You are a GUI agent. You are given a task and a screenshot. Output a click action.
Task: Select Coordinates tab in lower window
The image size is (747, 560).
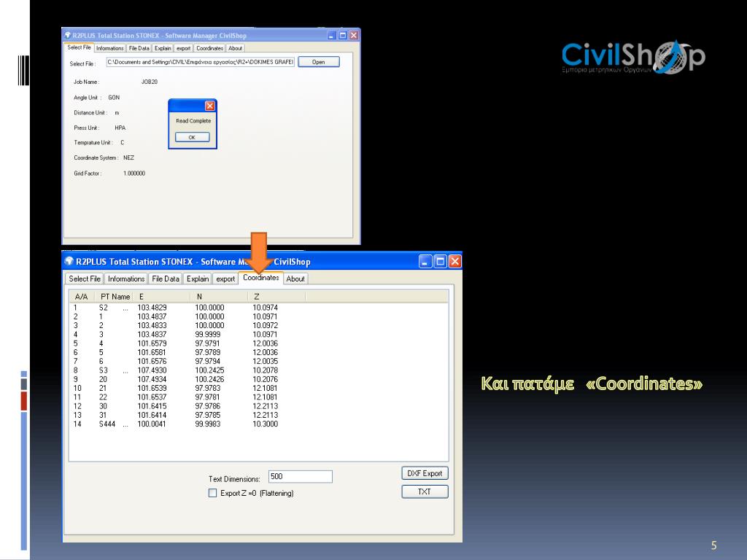coord(260,278)
